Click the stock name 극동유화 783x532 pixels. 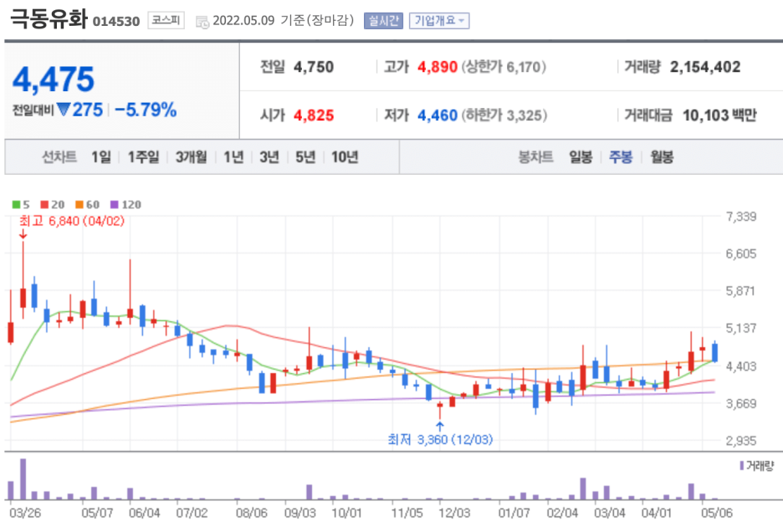click(x=49, y=19)
